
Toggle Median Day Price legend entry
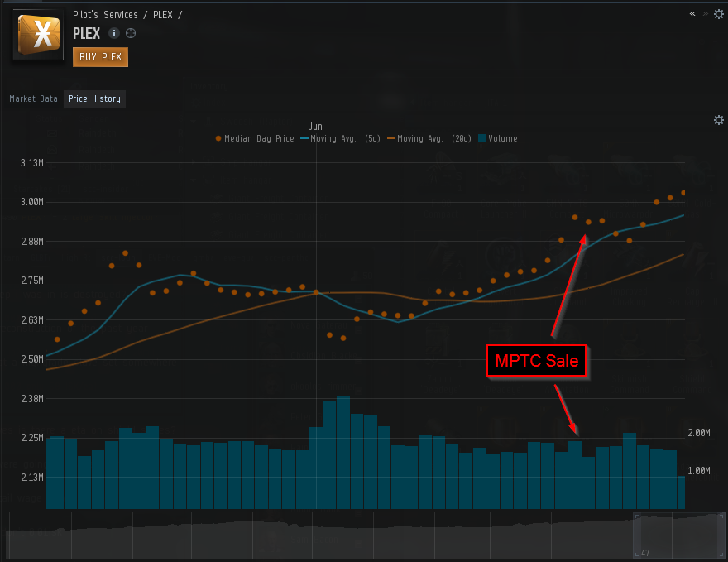tap(255, 138)
